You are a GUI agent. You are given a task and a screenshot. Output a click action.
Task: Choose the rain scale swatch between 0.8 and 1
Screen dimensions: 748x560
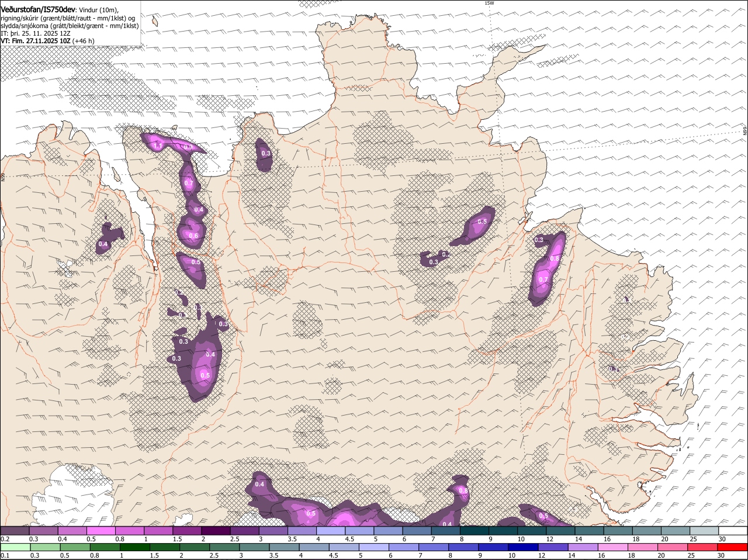point(105,548)
